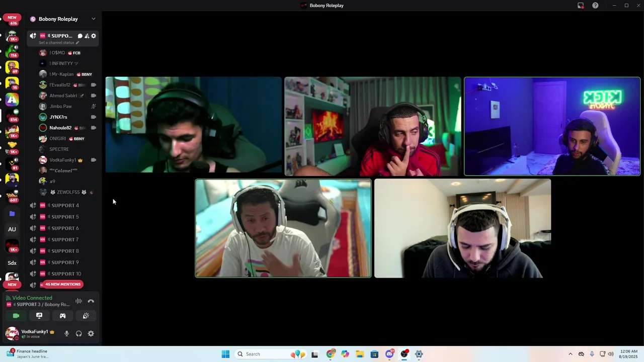Click muted icon next to Jimbo Paw

click(94, 107)
